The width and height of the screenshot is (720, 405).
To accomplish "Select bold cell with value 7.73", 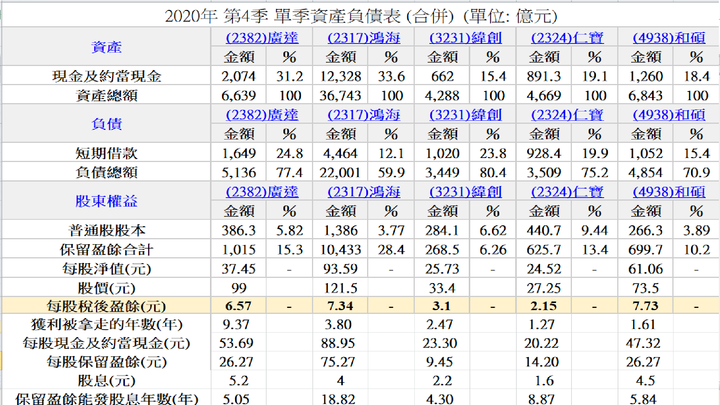I will 646,306.
